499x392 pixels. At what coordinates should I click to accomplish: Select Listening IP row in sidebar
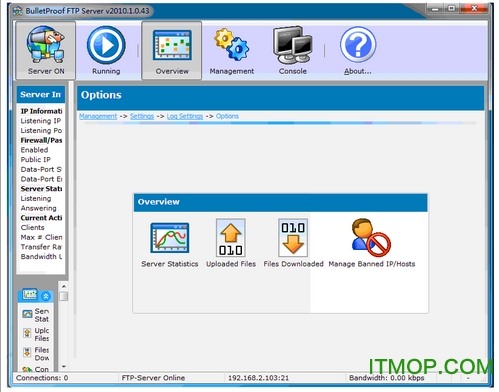coord(41,121)
